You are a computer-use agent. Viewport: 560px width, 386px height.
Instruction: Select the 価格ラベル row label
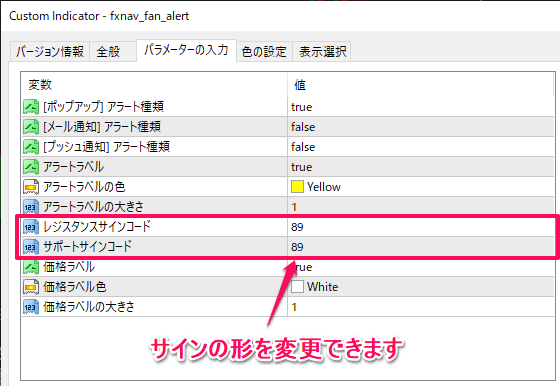tap(69, 267)
